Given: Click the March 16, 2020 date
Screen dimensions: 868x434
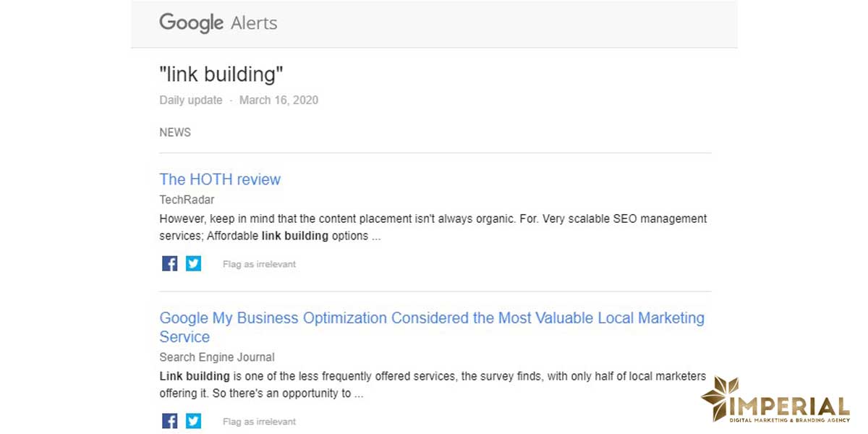Looking at the screenshot, I should 278,101.
